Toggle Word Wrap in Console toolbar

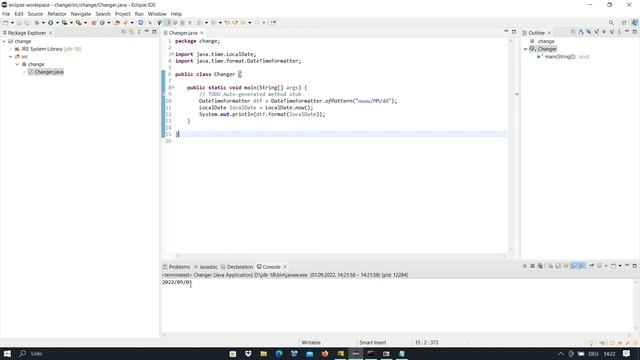[566, 266]
